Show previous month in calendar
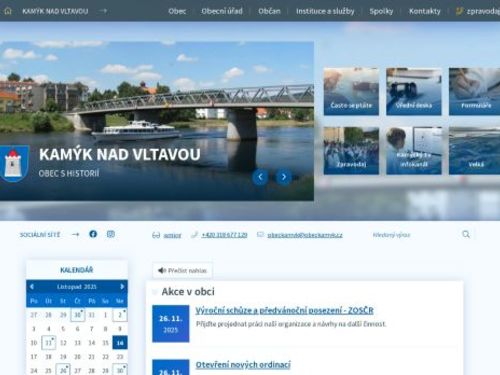 click(32, 287)
